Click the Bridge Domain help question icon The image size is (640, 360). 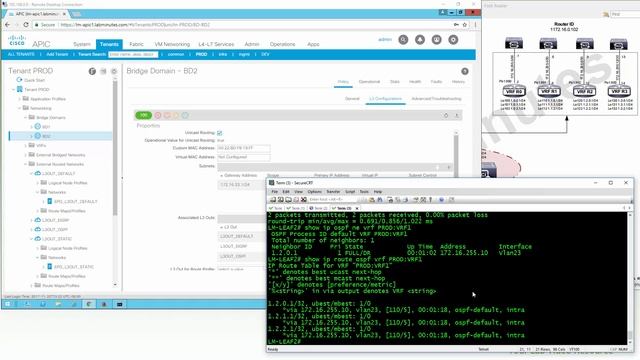[x=464, y=71]
